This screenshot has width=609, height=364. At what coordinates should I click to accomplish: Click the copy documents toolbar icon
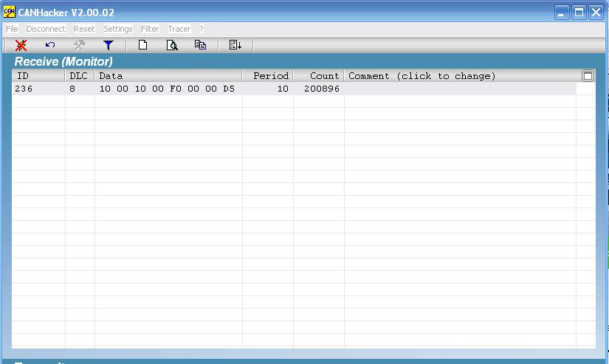pos(200,45)
